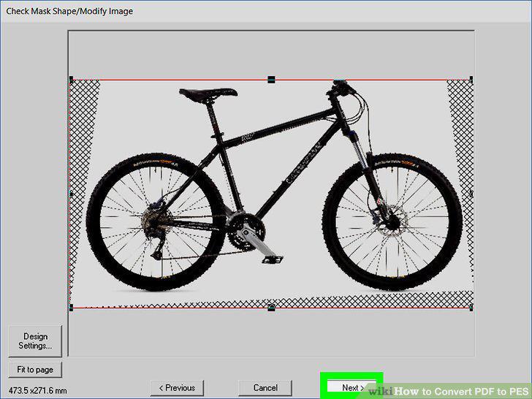The height and width of the screenshot is (399, 532).
Task: Select the right-middle mask edge handle
Action: click(x=471, y=194)
